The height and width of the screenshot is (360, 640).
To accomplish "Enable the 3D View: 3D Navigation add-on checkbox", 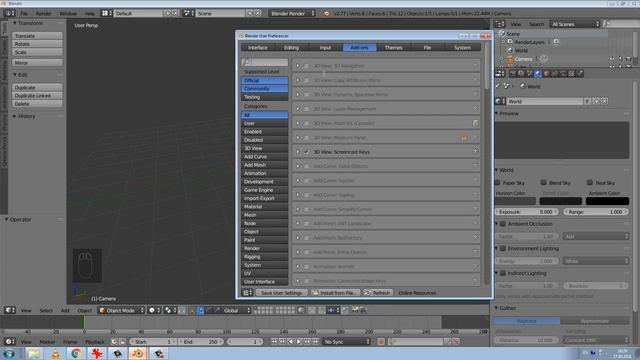I will pyautogui.click(x=306, y=66).
